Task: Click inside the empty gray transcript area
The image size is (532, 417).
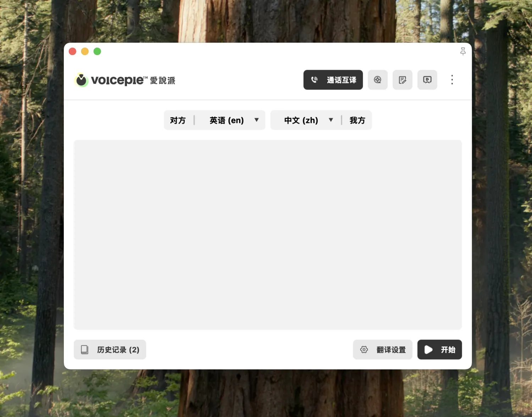Action: coord(268,235)
